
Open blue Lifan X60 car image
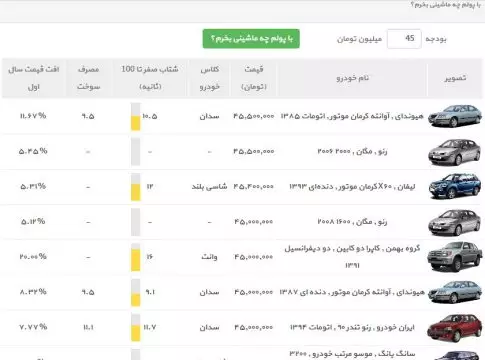[455, 186]
